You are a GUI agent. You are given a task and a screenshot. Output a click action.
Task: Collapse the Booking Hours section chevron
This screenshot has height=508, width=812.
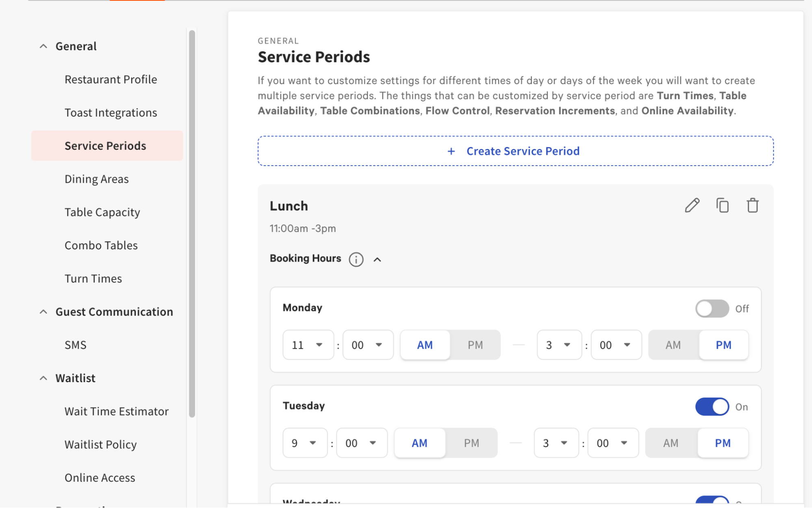point(377,259)
